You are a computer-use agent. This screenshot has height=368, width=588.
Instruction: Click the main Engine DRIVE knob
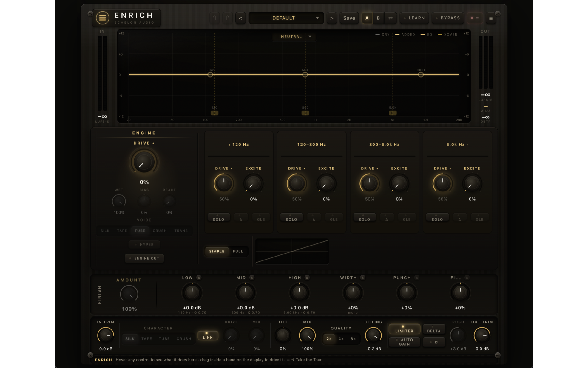pos(144,162)
